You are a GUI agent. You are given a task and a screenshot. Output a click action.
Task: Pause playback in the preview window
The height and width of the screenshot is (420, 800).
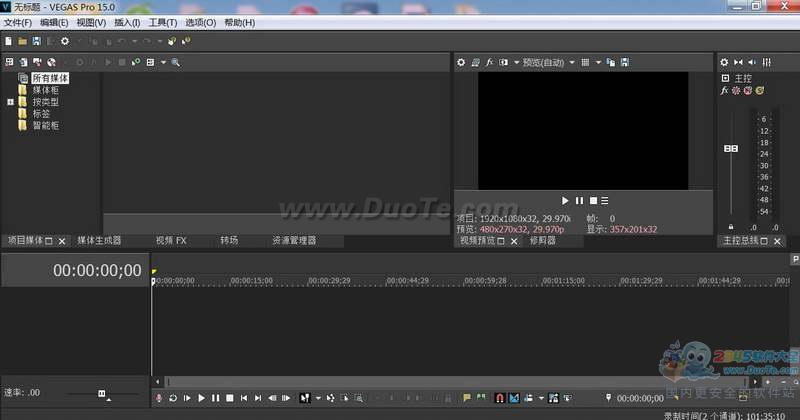[x=579, y=201]
